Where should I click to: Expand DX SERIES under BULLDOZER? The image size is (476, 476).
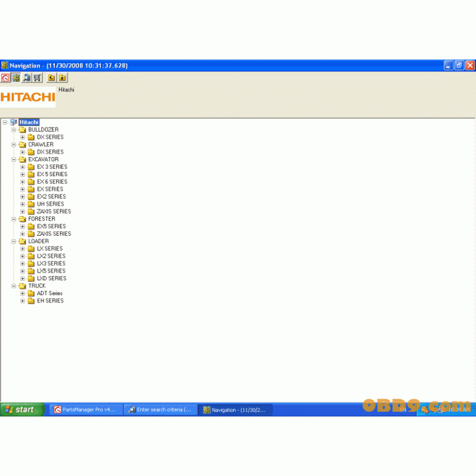click(23, 137)
